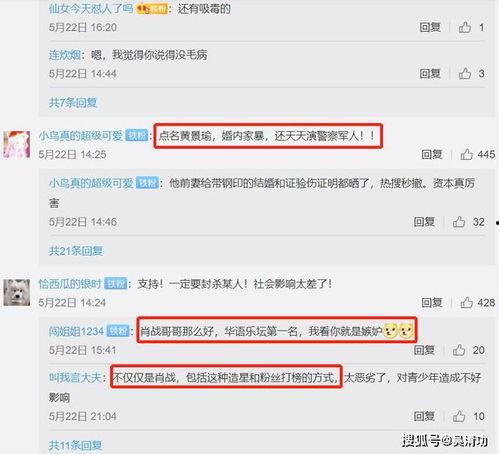This screenshot has width=499, height=454.
Task: Reply to the 14:24 comment
Action: [432, 303]
